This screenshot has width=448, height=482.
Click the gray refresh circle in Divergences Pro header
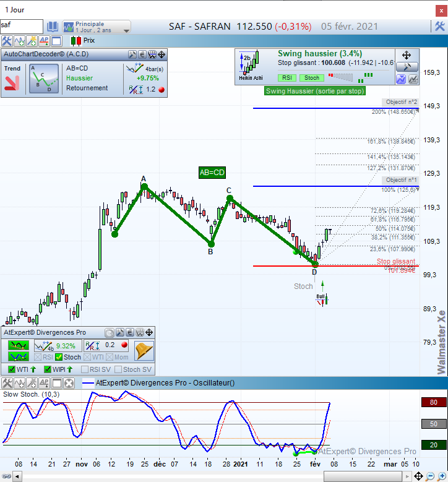point(110,333)
